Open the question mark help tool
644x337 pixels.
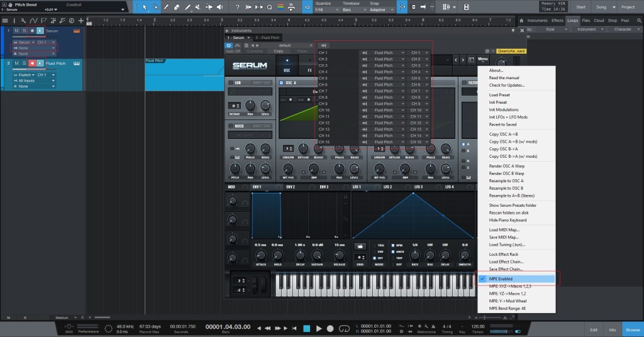click(x=237, y=7)
